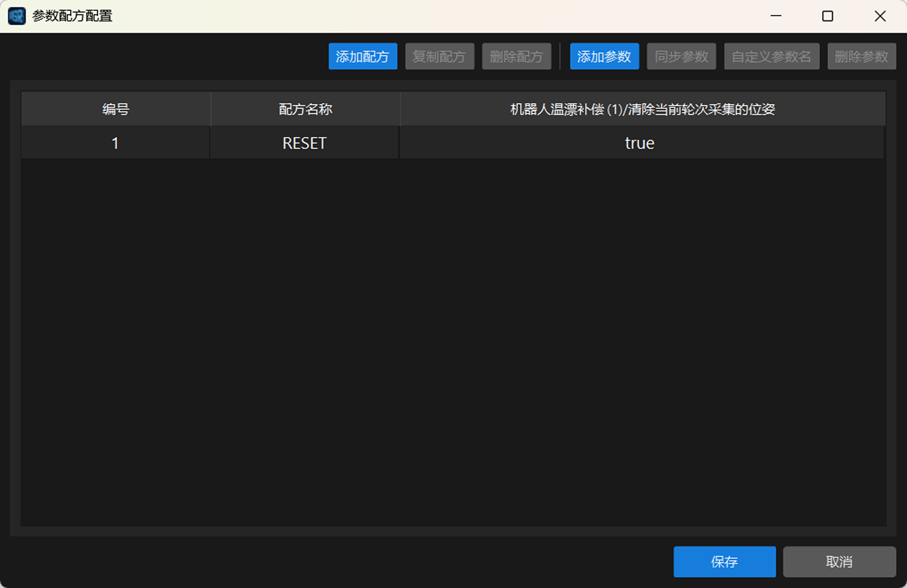Viewport: 907px width, 588px height.
Task: Select the 编号 column header
Action: point(115,109)
